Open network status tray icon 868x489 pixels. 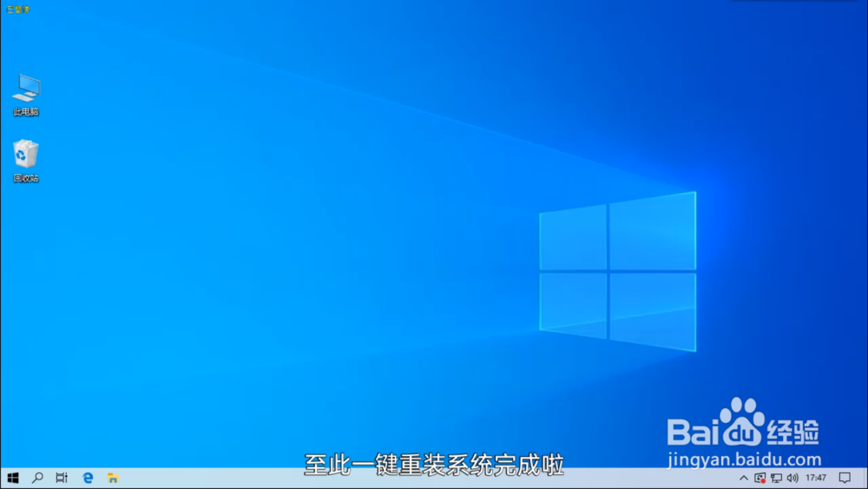click(777, 478)
